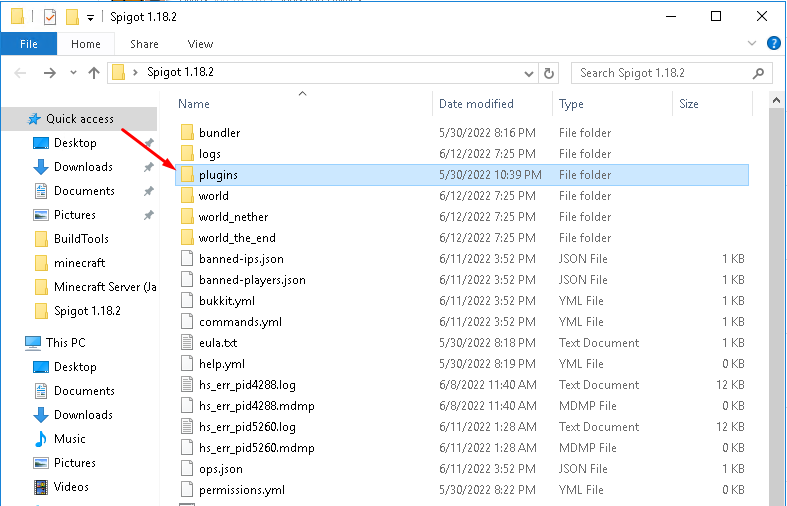Open pinned Documents under Quick access
Image resolution: width=787 pixels, height=506 pixels.
coord(84,191)
